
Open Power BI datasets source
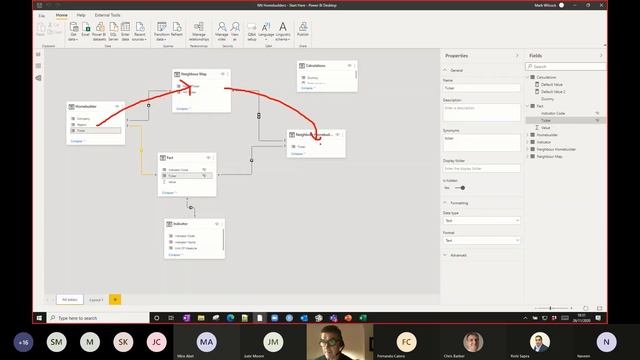[x=100, y=31]
